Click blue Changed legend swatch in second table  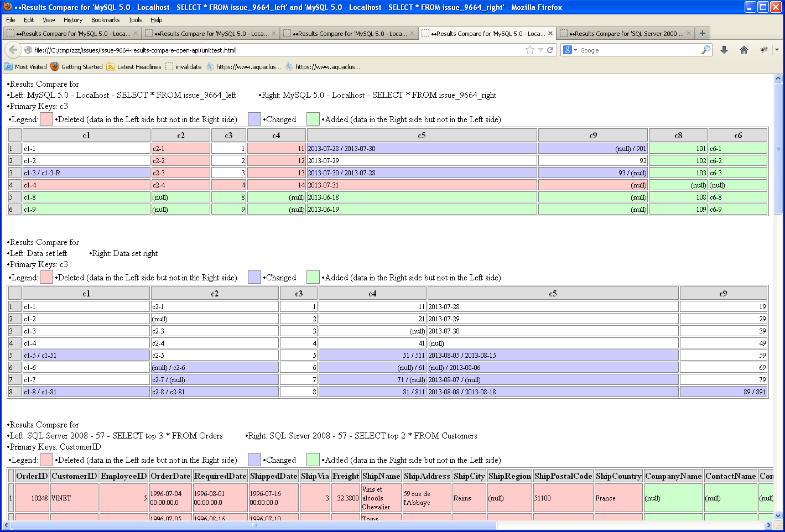tap(254, 277)
